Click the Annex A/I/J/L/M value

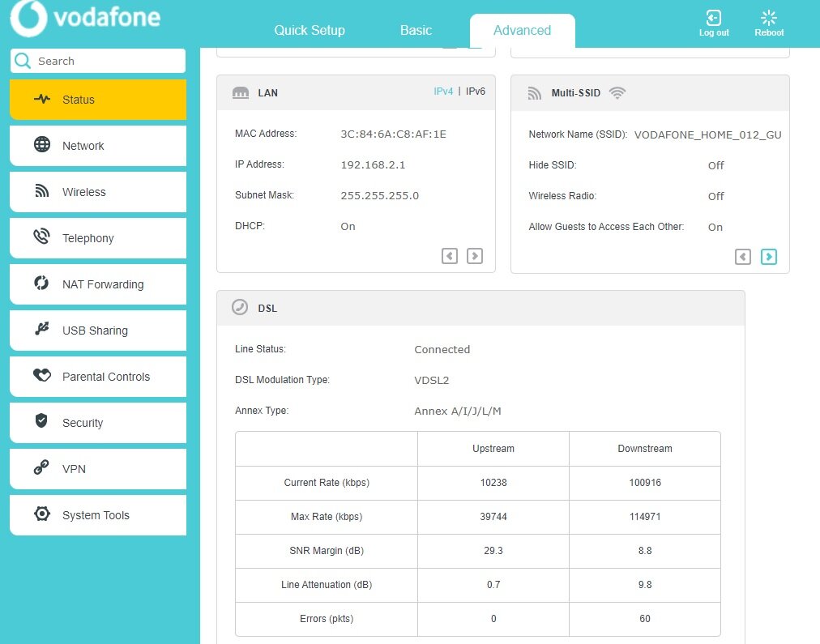[x=458, y=411]
